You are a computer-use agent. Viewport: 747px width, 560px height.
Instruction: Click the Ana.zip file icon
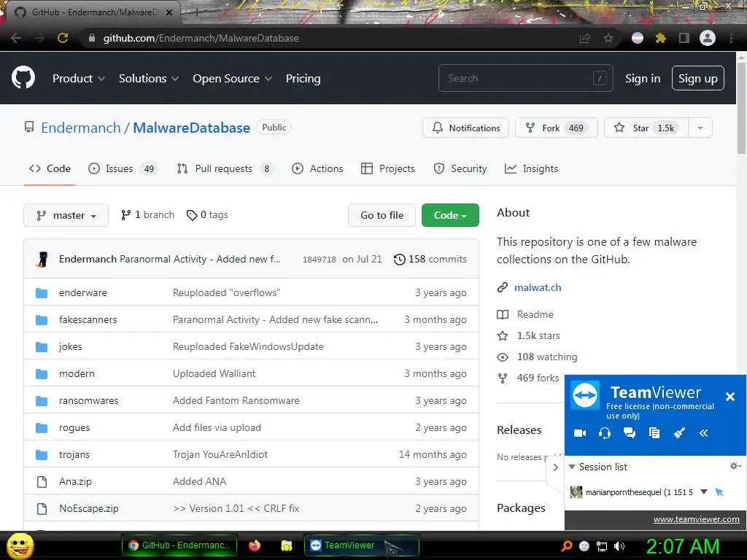tap(42, 481)
